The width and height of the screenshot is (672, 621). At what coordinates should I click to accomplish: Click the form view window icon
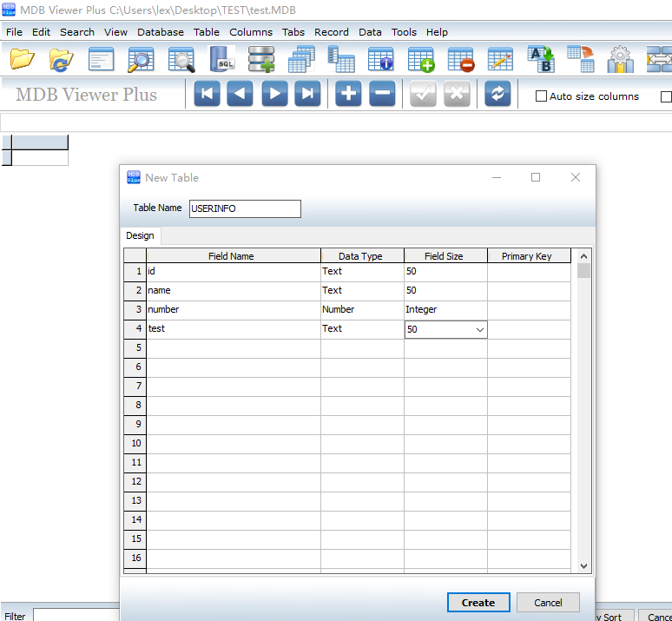[x=101, y=59]
